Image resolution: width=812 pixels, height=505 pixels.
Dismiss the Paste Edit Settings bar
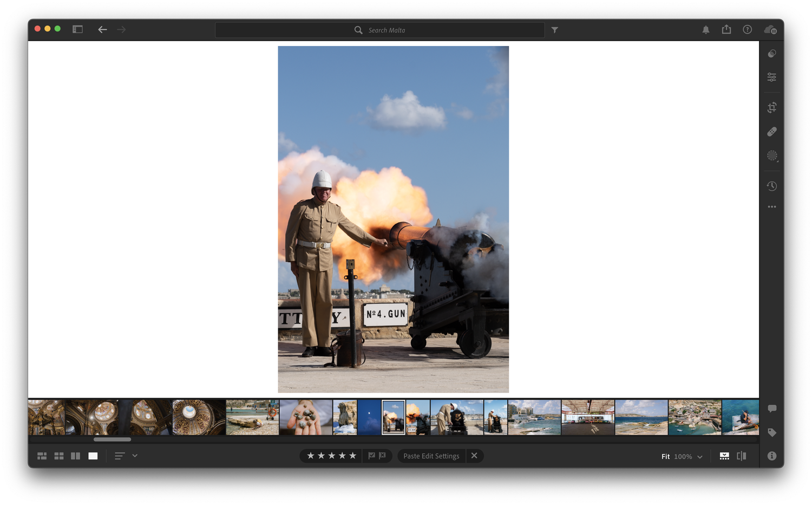pyautogui.click(x=474, y=456)
